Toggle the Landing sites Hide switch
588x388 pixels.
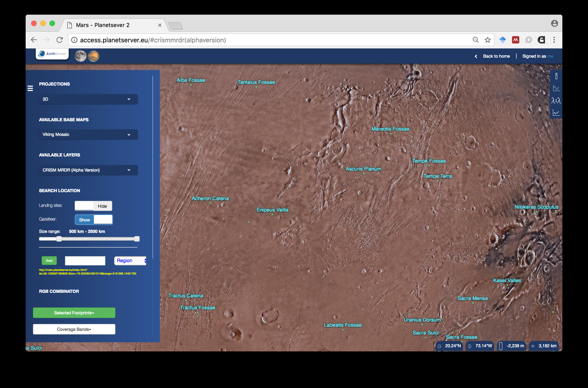[x=93, y=206]
